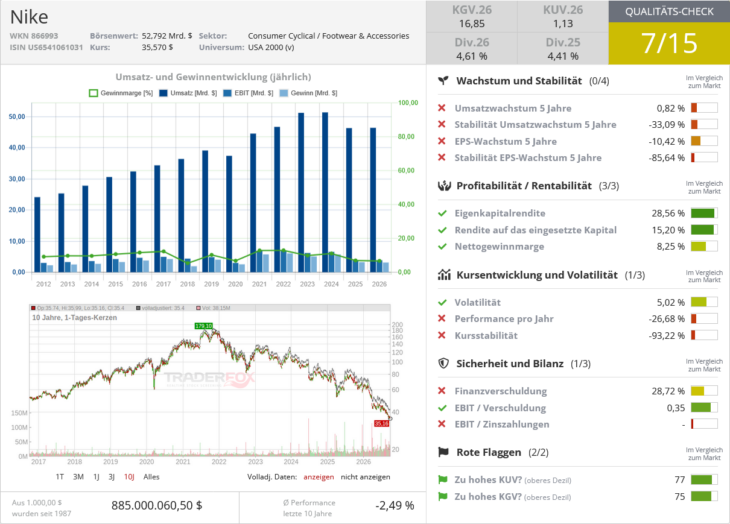730x524 pixels.
Task: Select the 3J chart timeframe
Action: point(111,477)
